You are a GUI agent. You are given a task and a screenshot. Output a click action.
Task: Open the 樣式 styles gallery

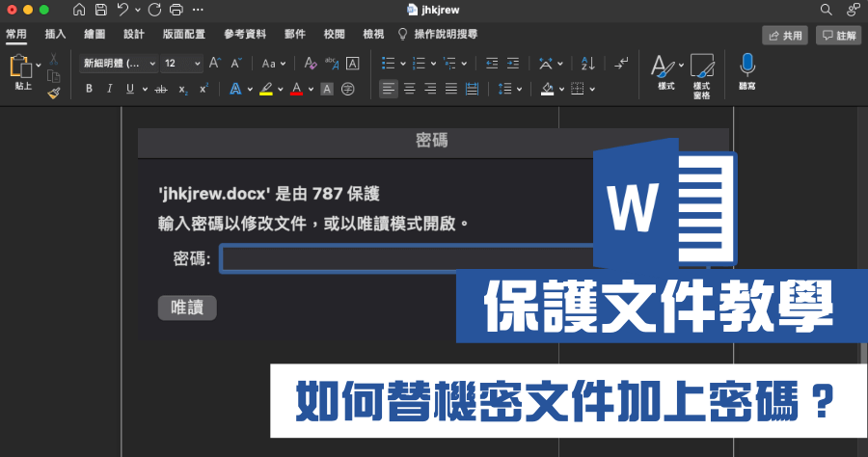[665, 72]
